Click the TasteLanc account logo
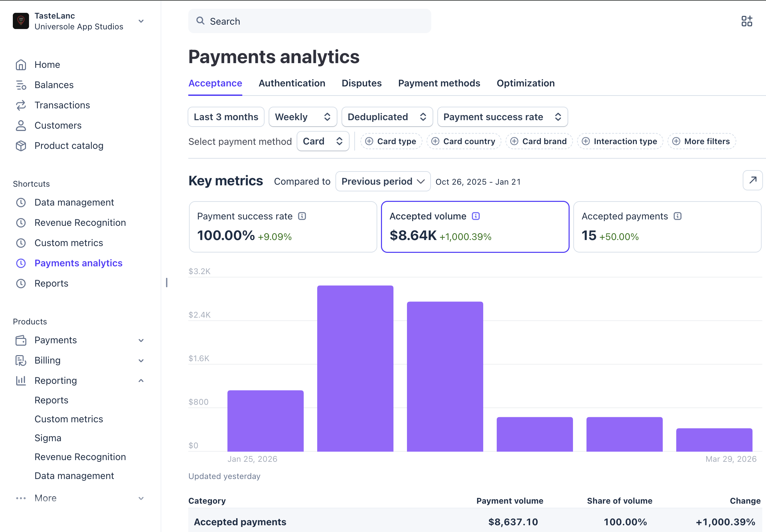 (x=21, y=21)
